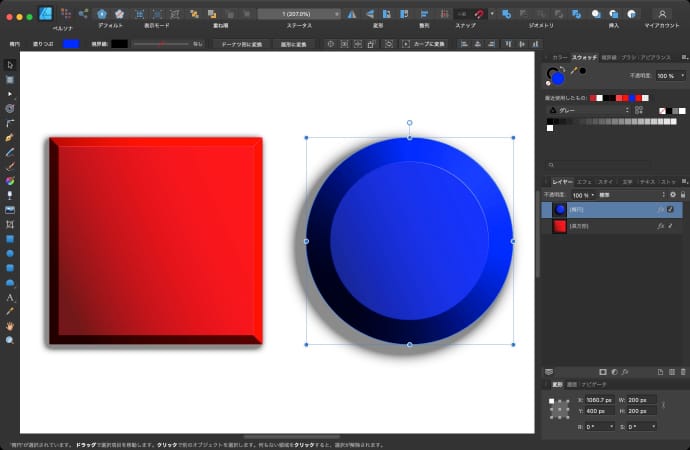Pick the Zoom magnifier tool

[10, 340]
